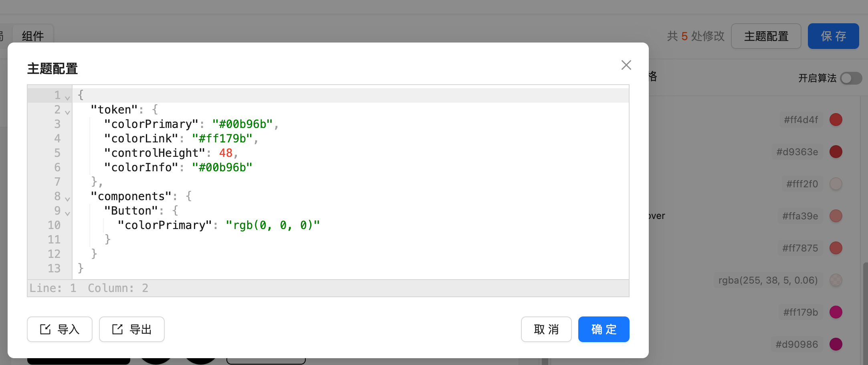868x365 pixels.
Task: Toggle the 开启算法 switch
Action: (851, 78)
